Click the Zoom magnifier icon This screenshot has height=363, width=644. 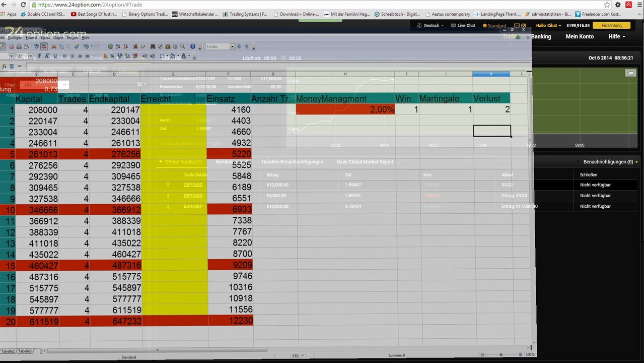183,46
